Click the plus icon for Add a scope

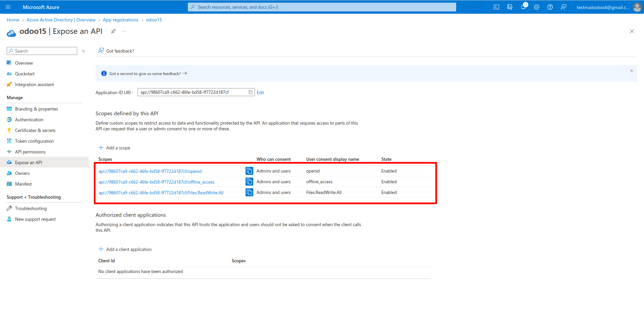(x=101, y=147)
